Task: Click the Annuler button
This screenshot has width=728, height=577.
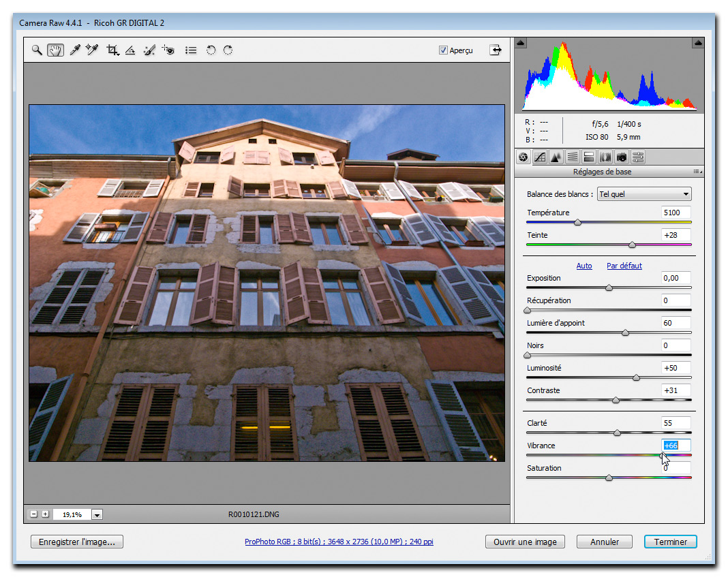Action: (605, 542)
